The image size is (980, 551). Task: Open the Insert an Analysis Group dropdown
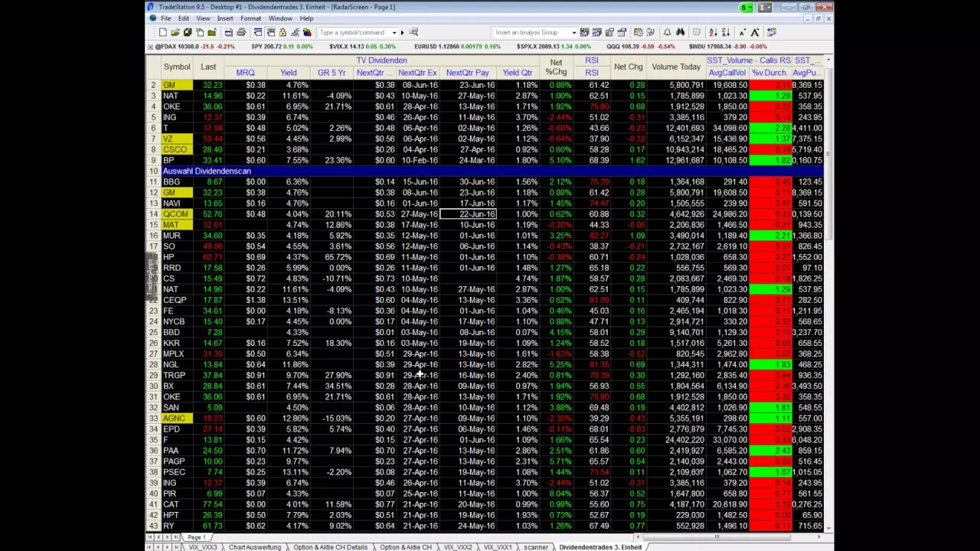point(573,32)
